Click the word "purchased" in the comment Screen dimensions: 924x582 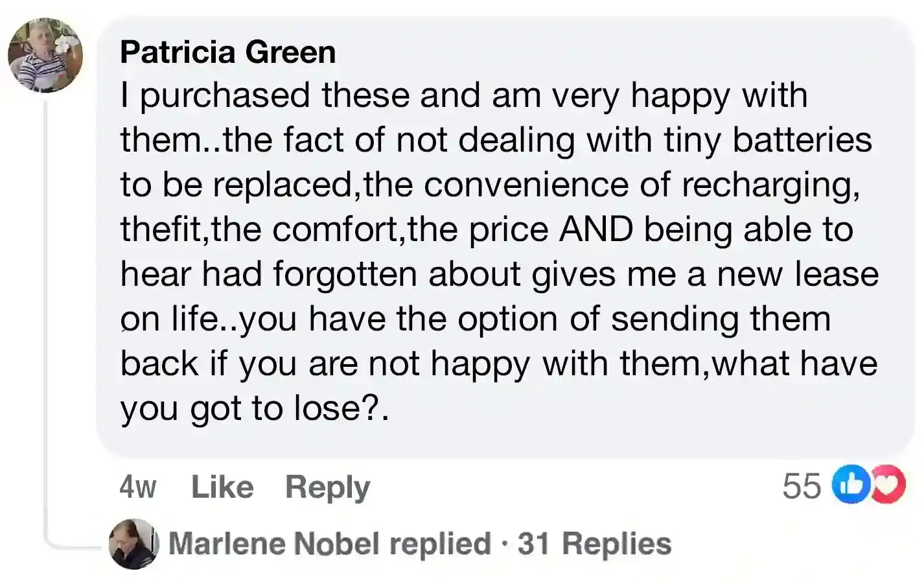(225, 96)
